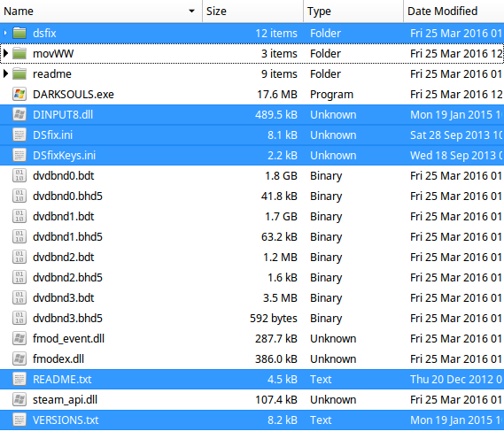Sort files by Date Modified column
Screen dimensions: 504x439
pos(454,11)
